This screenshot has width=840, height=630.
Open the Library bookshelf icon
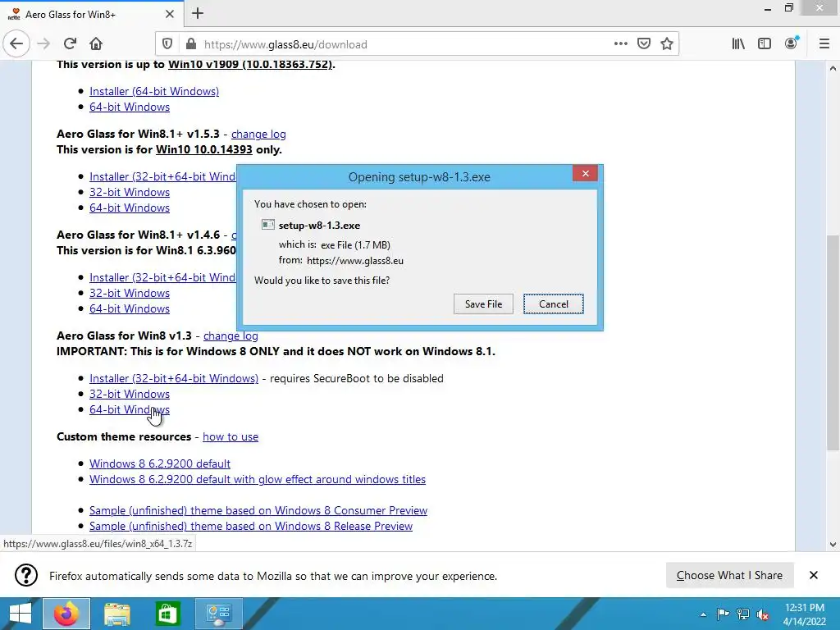click(x=738, y=44)
